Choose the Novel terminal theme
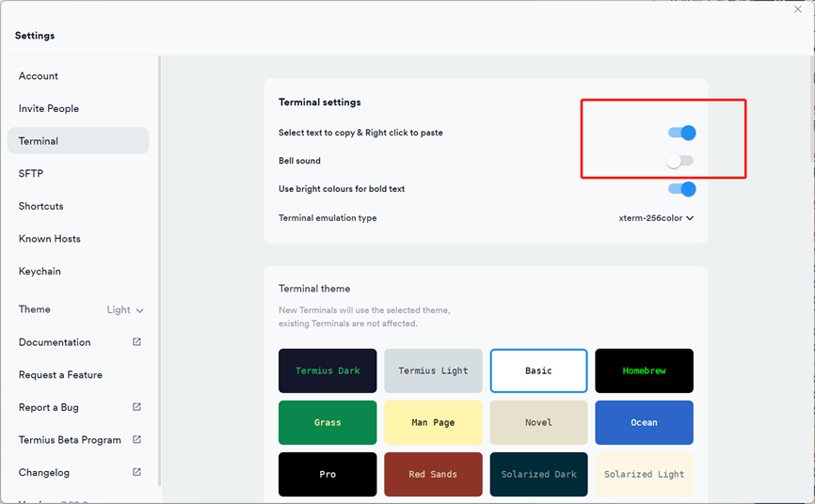Viewport: 815px width, 504px height. pos(538,422)
